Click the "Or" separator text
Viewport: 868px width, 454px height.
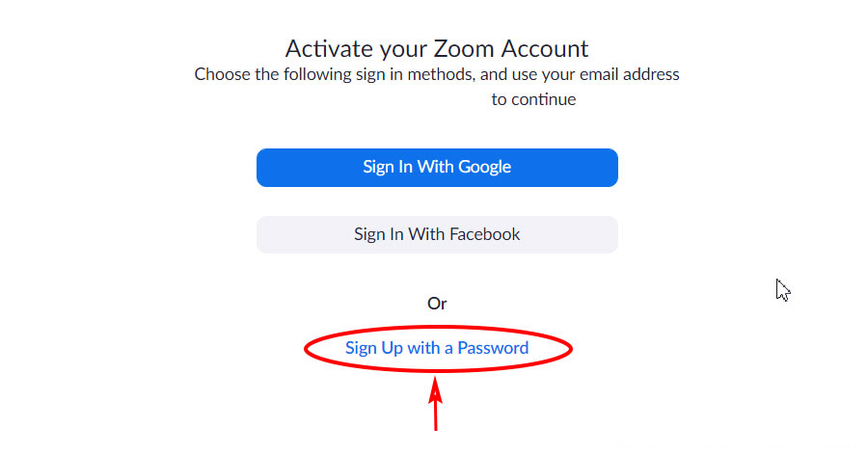click(437, 304)
